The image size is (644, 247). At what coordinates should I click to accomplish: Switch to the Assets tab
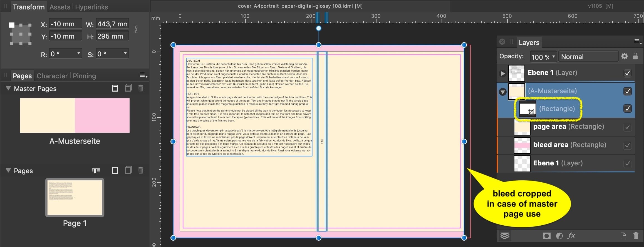tap(60, 7)
